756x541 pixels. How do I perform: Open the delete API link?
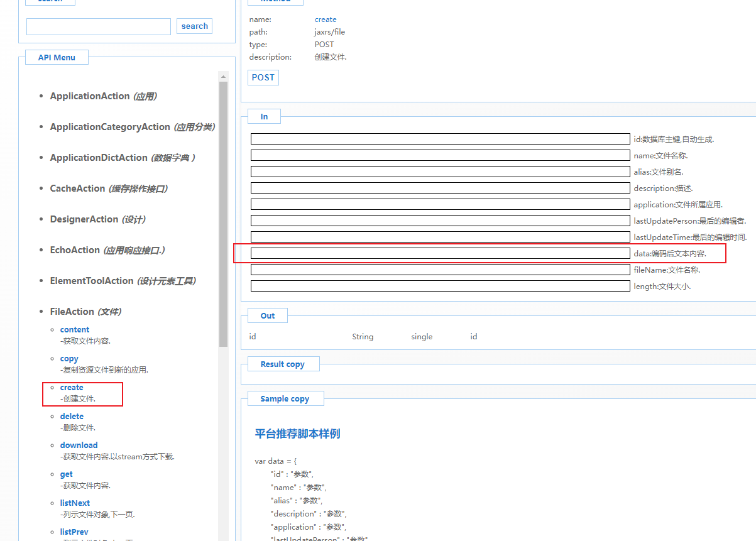pyautogui.click(x=72, y=416)
